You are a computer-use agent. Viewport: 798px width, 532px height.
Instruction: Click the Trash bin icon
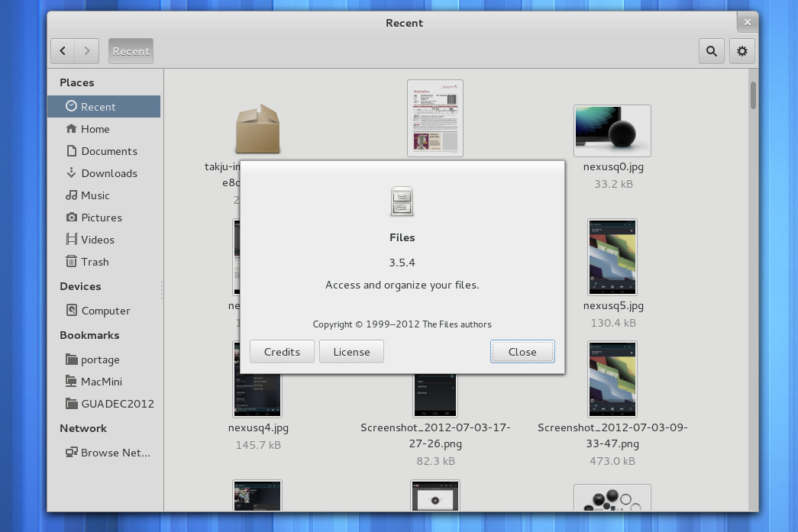click(x=71, y=262)
